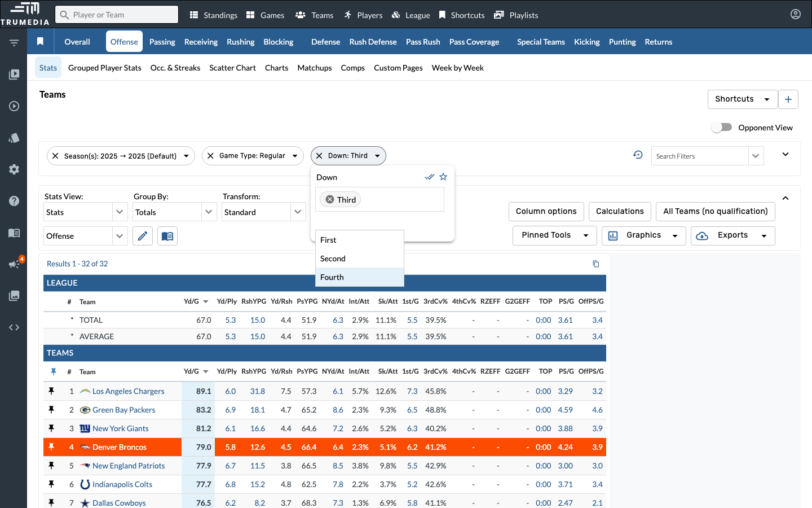Viewport: 812px width, 508px height.
Task: Open the image gallery sidebar icon
Action: [x=14, y=296]
